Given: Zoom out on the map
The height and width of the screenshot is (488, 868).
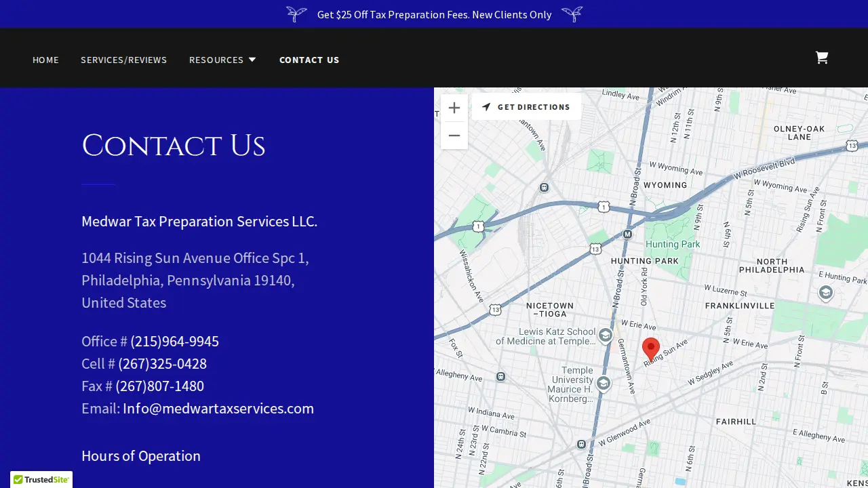Looking at the screenshot, I should tap(454, 136).
